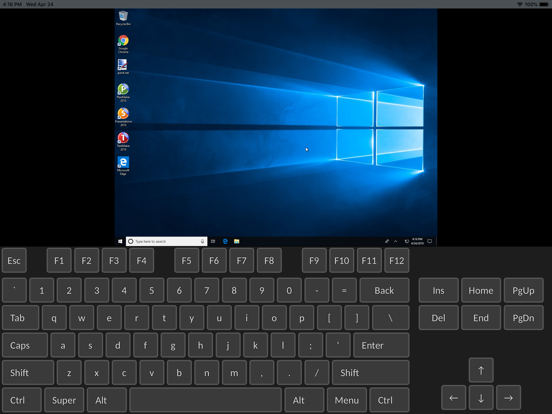Tap the number 0 key

(289, 290)
